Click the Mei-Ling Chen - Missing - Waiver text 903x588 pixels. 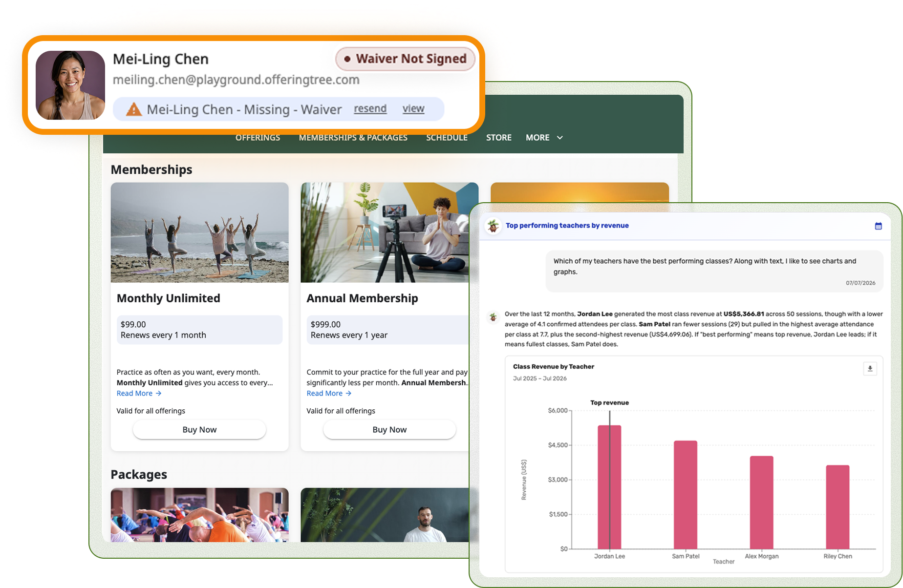(244, 109)
